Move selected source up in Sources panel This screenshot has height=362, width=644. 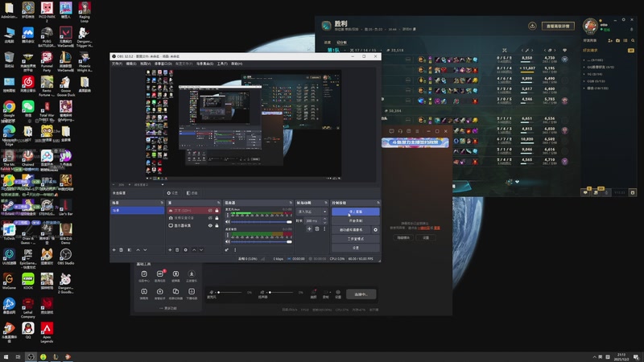pos(194,250)
